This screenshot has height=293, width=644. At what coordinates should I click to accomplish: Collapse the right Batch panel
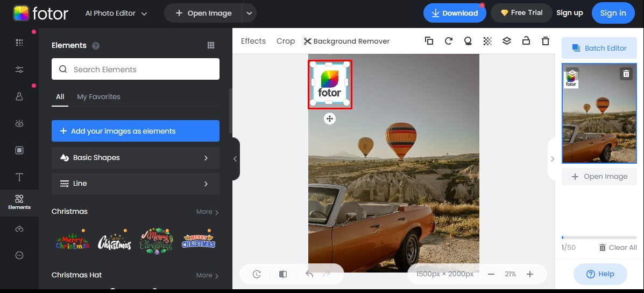point(552,159)
